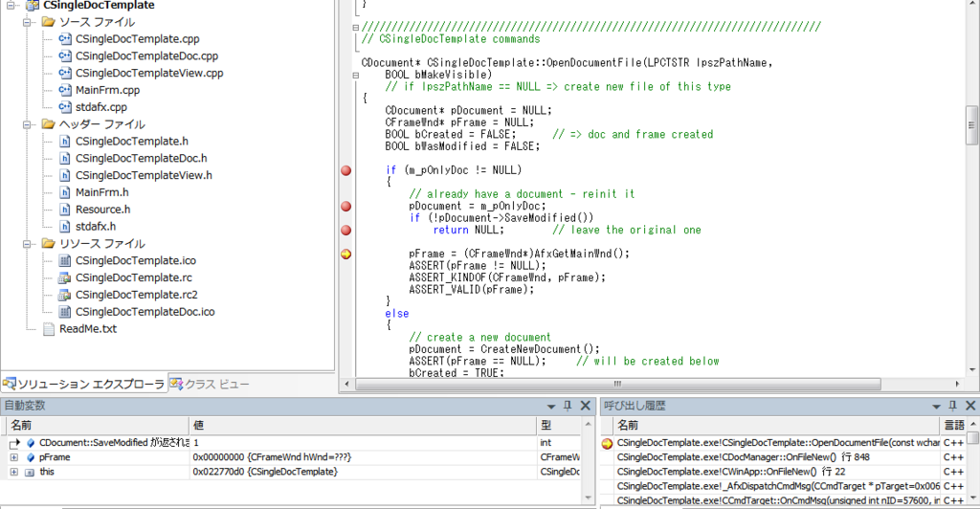Click editor horizontal scrollbar right arrow

[x=957, y=384]
